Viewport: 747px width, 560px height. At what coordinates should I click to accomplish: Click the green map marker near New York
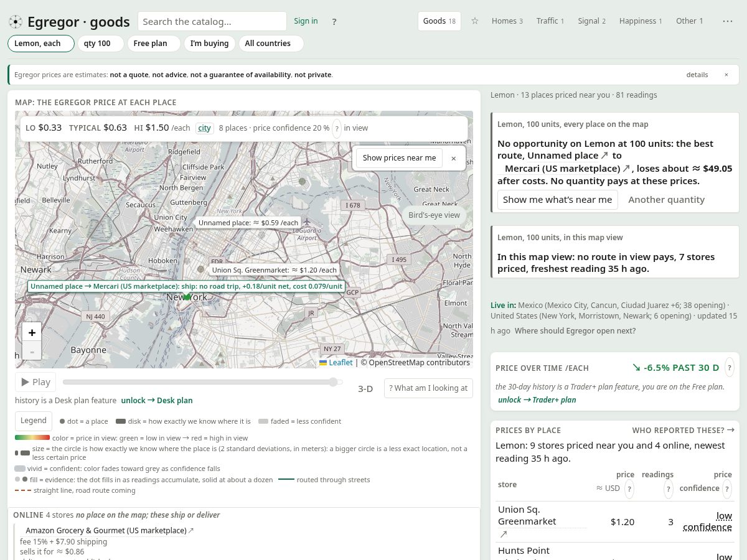point(187,296)
